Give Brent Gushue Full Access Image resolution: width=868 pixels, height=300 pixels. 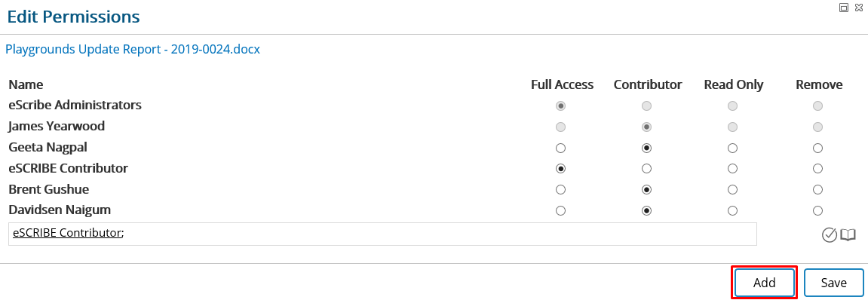coord(561,190)
